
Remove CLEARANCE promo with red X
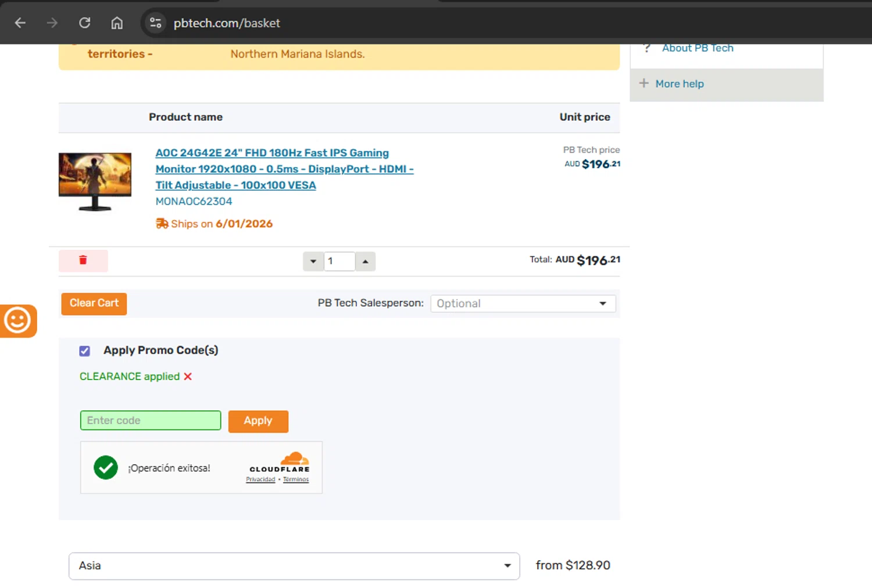pyautogui.click(x=188, y=377)
